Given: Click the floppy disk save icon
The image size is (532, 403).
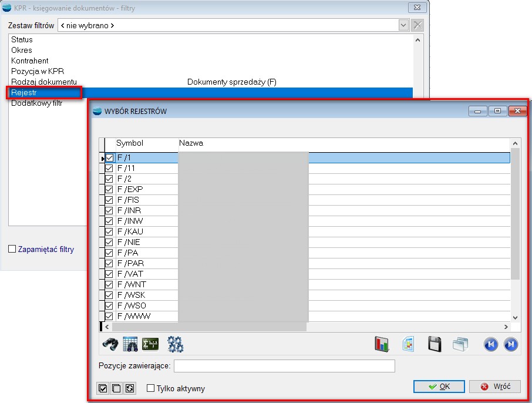Looking at the screenshot, I should pos(435,344).
